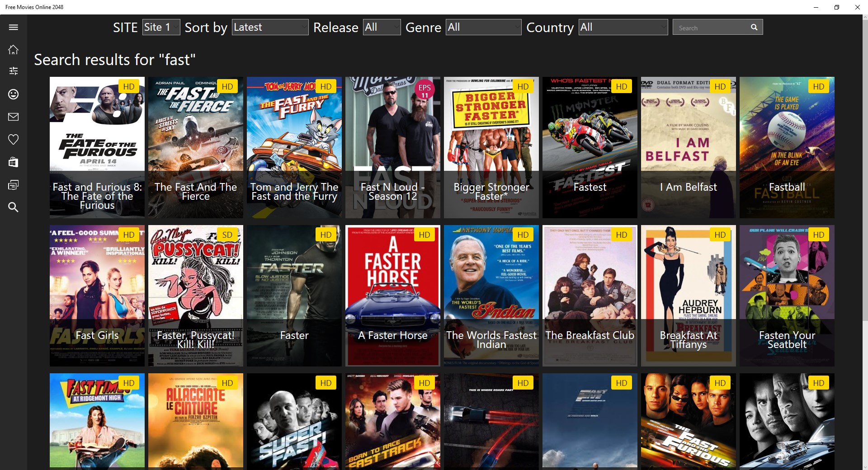Open Fasten Your Seatbelt poster

point(787,296)
